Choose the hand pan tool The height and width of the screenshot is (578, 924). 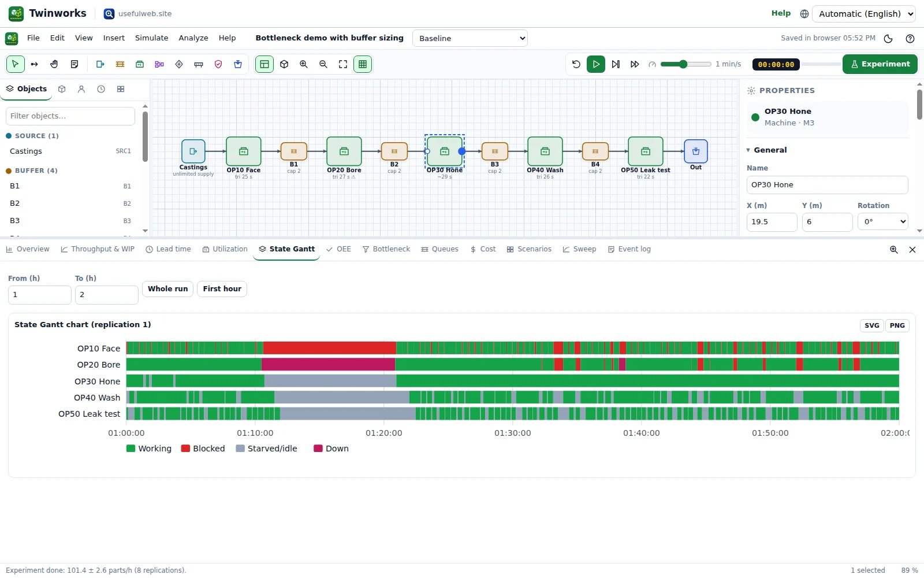coord(54,64)
